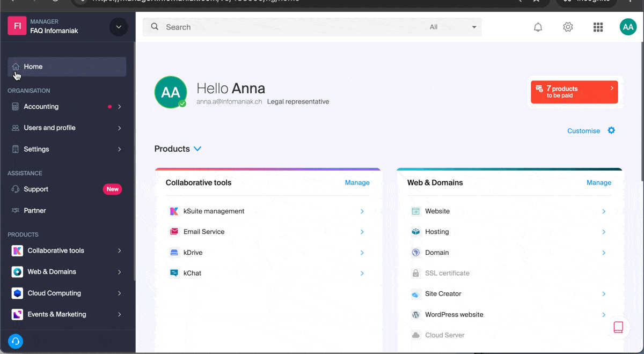Click the FI organisation logo

tap(17, 26)
